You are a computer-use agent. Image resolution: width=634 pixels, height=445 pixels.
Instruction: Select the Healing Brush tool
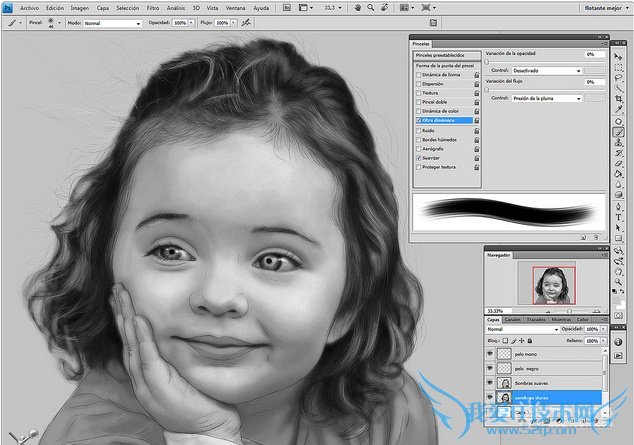(x=618, y=121)
